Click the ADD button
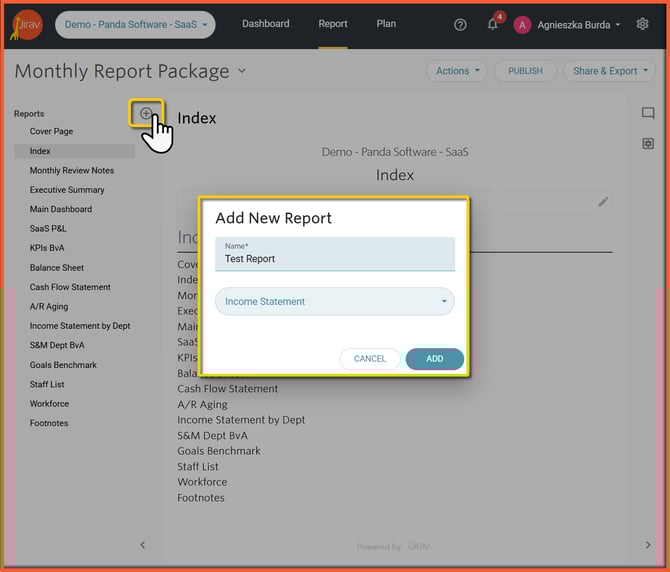 click(434, 359)
